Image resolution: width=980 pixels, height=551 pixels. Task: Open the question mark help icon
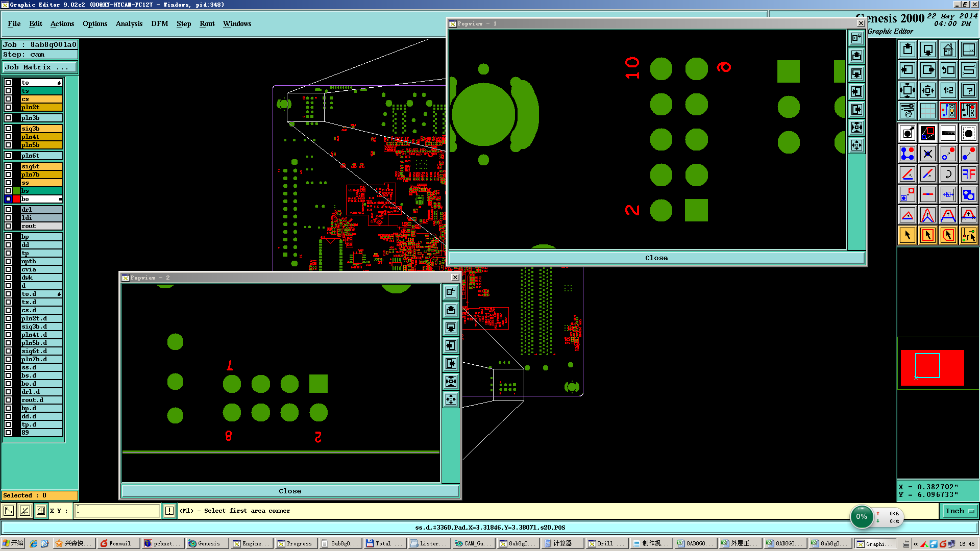point(968,90)
